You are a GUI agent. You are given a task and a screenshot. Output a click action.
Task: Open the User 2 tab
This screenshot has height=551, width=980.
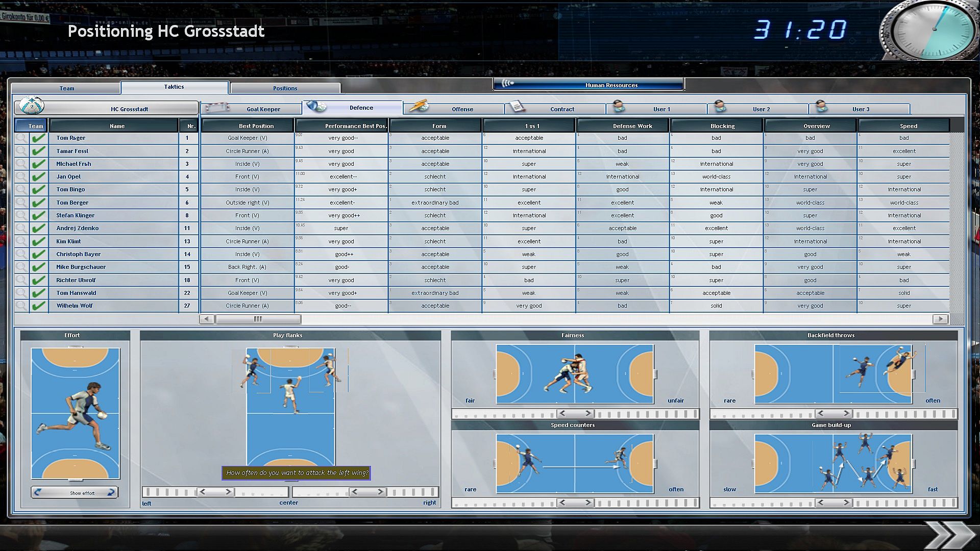click(x=761, y=109)
